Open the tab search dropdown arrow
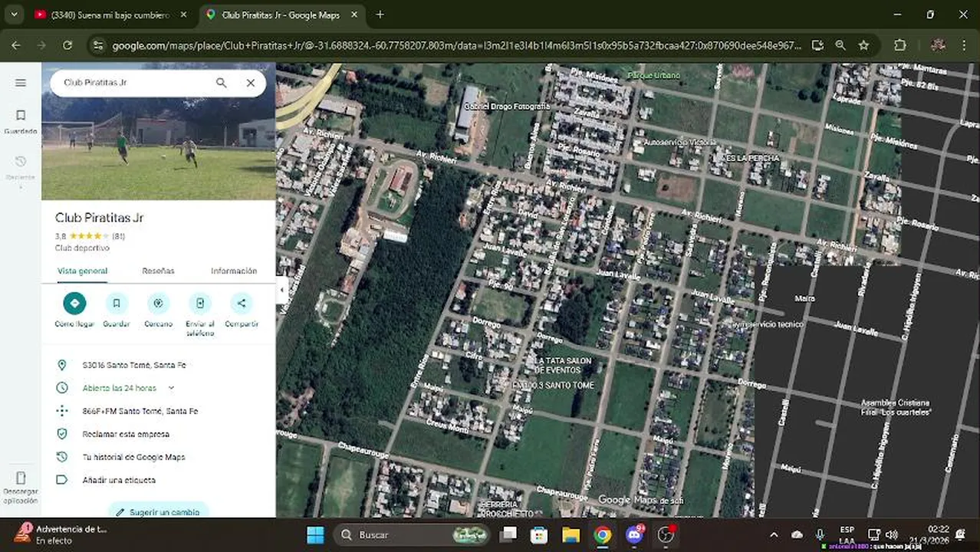This screenshot has height=552, width=980. [14, 15]
